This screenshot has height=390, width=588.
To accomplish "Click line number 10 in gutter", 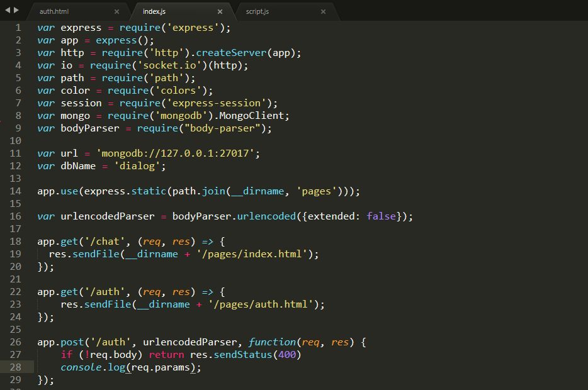I will pos(15,141).
